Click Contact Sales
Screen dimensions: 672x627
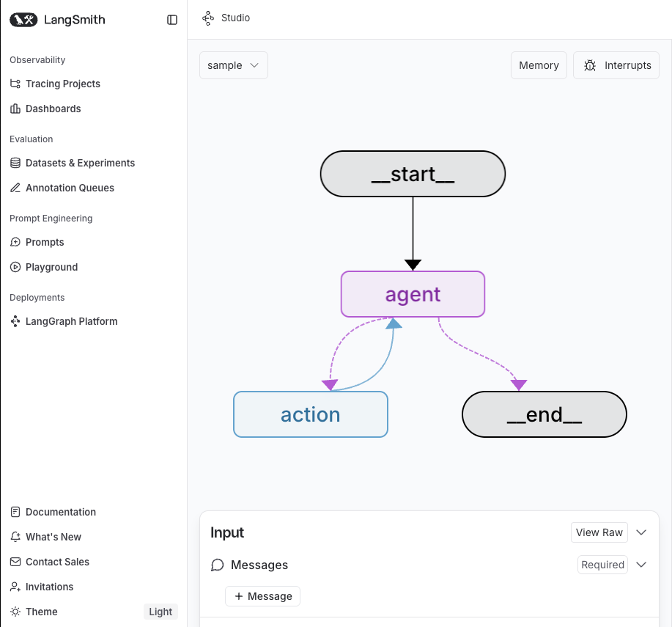pyautogui.click(x=57, y=562)
